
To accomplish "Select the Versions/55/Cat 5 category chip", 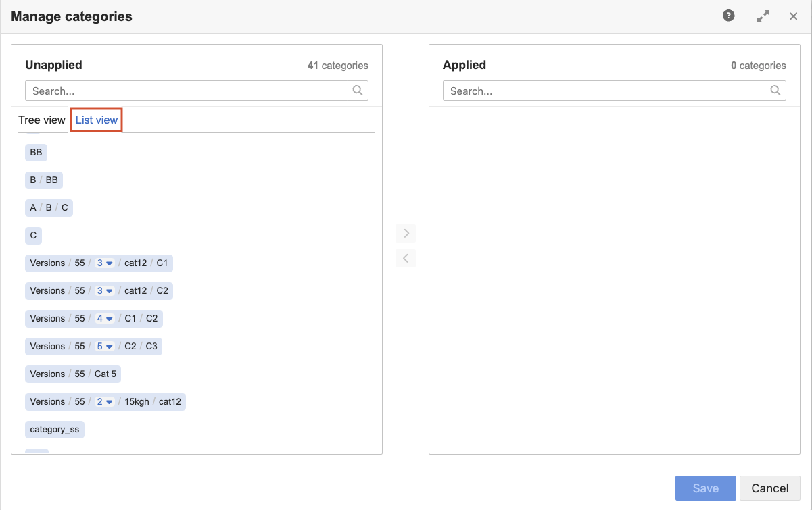I will [72, 374].
